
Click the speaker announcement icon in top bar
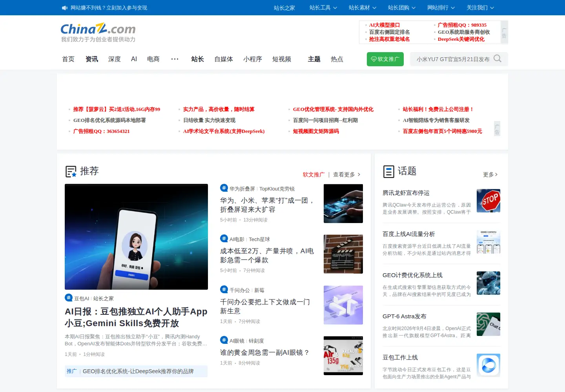click(65, 8)
